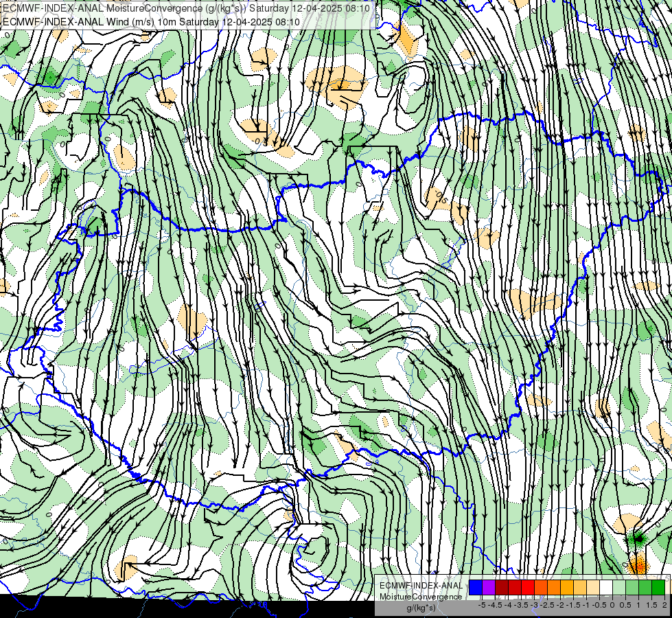Pick the darkest green swatch ending at 2
The width and height of the screenshot is (672, 618).
[x=658, y=587]
